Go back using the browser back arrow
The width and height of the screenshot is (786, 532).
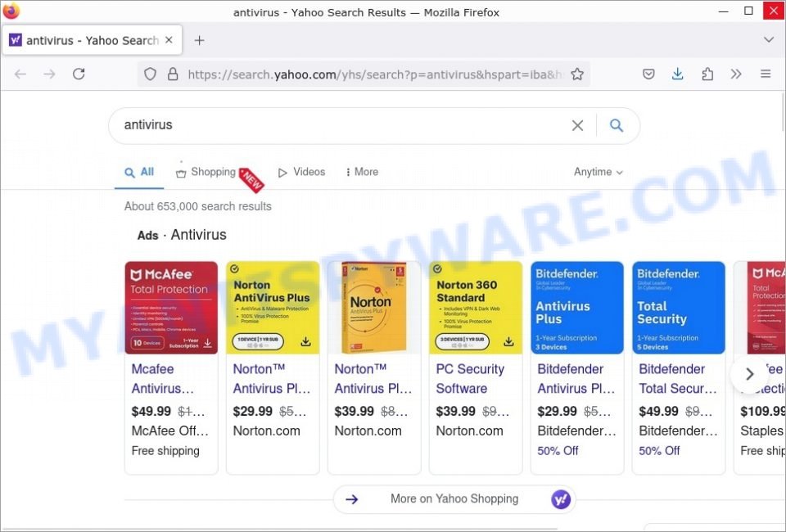(20, 74)
